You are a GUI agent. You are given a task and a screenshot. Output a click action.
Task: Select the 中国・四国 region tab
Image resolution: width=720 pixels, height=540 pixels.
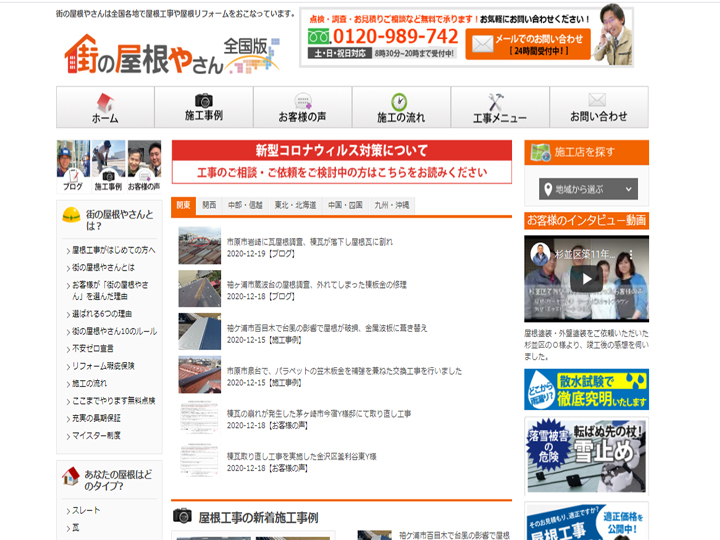pos(345,205)
